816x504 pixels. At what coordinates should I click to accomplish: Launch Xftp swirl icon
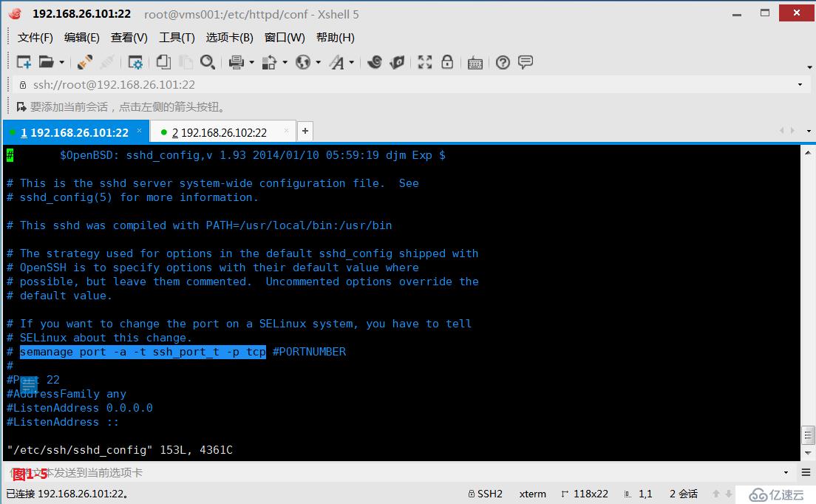(x=374, y=62)
